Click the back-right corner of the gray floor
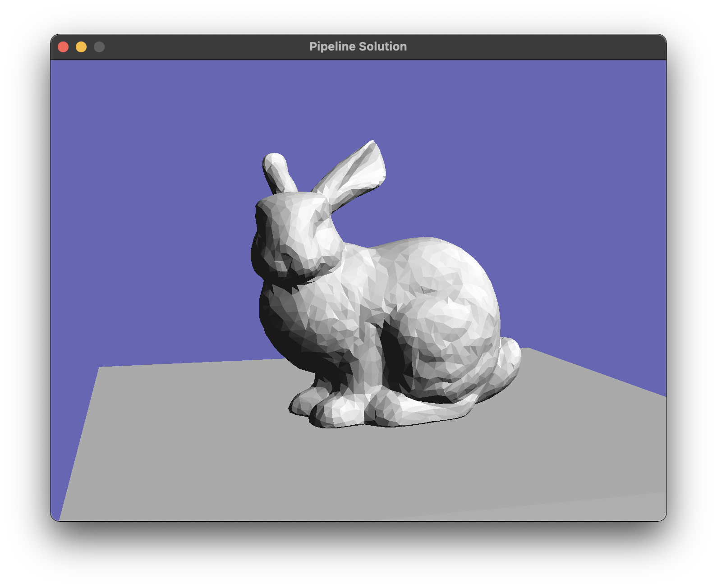 click(x=529, y=350)
